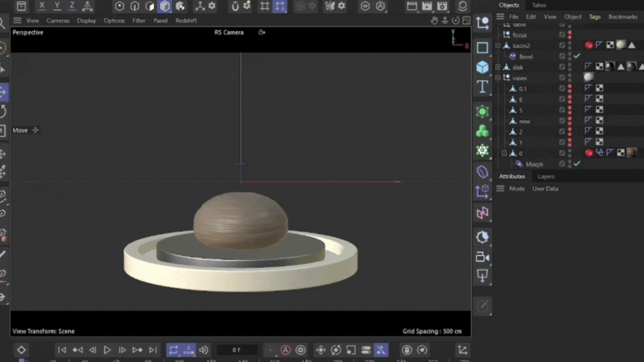This screenshot has height=362, width=644.
Task: Toggle sound playback speaker icon
Action: click(x=203, y=350)
